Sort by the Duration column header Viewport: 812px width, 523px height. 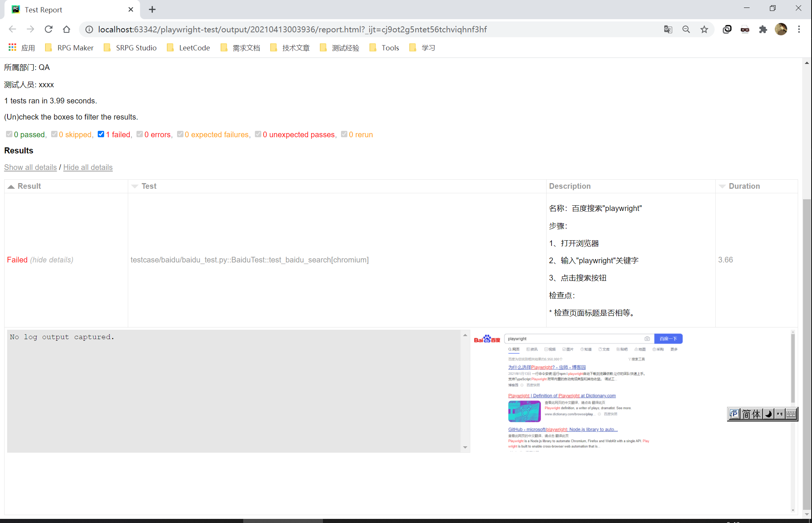pos(744,186)
